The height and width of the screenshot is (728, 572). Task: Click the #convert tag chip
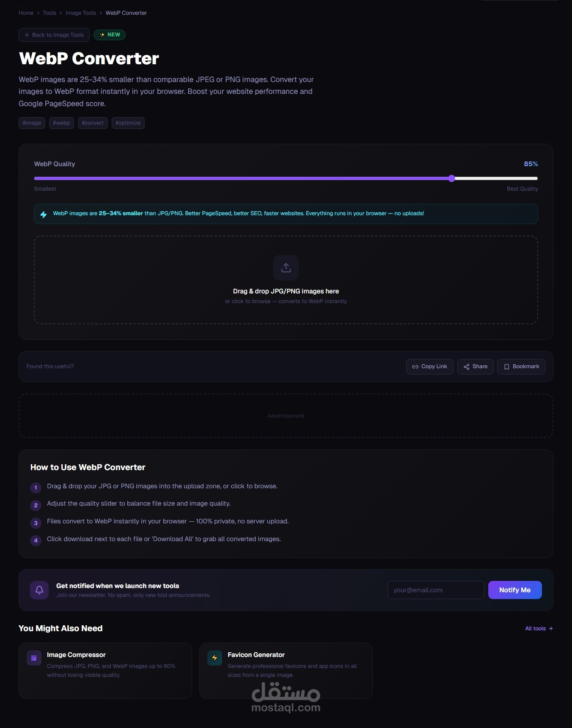pyautogui.click(x=93, y=123)
